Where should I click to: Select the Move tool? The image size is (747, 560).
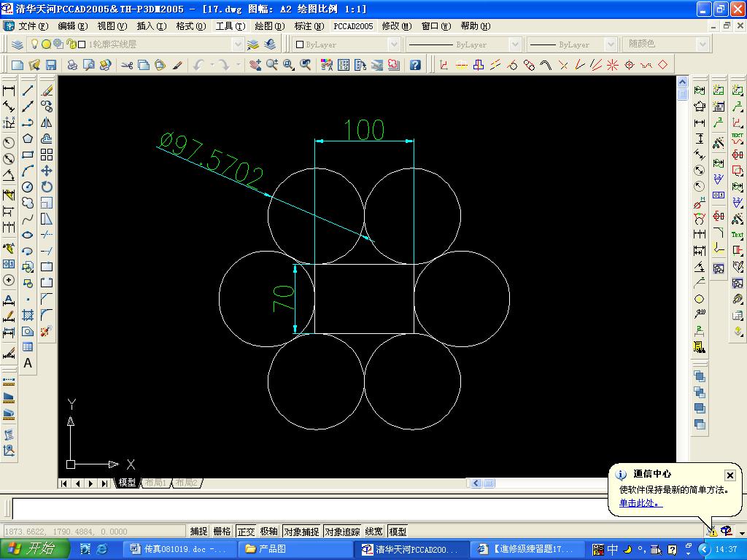[x=47, y=171]
